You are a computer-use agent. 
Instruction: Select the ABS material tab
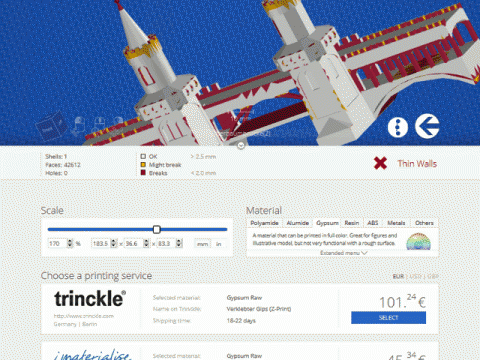click(x=373, y=223)
